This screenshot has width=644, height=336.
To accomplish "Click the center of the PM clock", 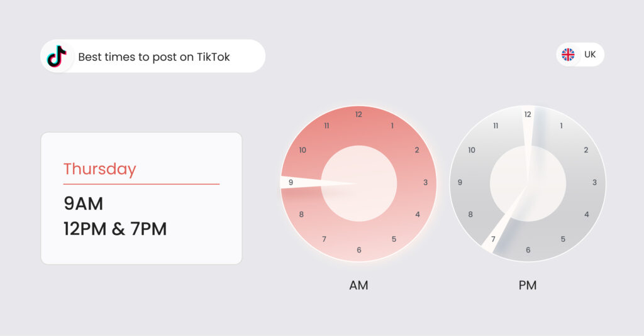I will coord(528,183).
